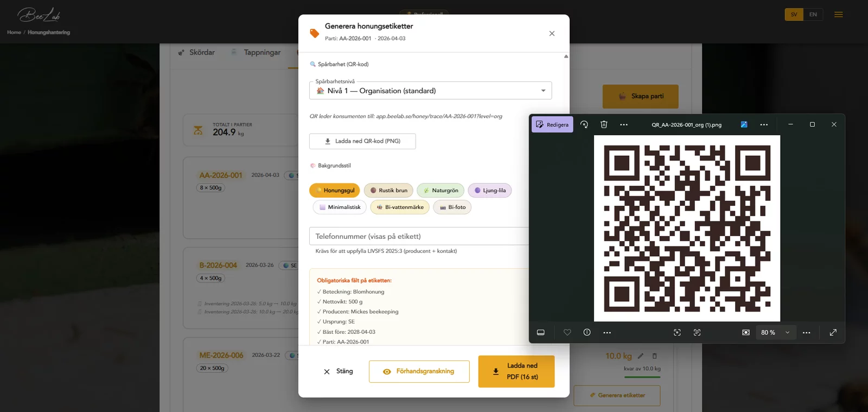Rotate the QR image in photo viewer
Image resolution: width=868 pixels, height=412 pixels.
584,124
